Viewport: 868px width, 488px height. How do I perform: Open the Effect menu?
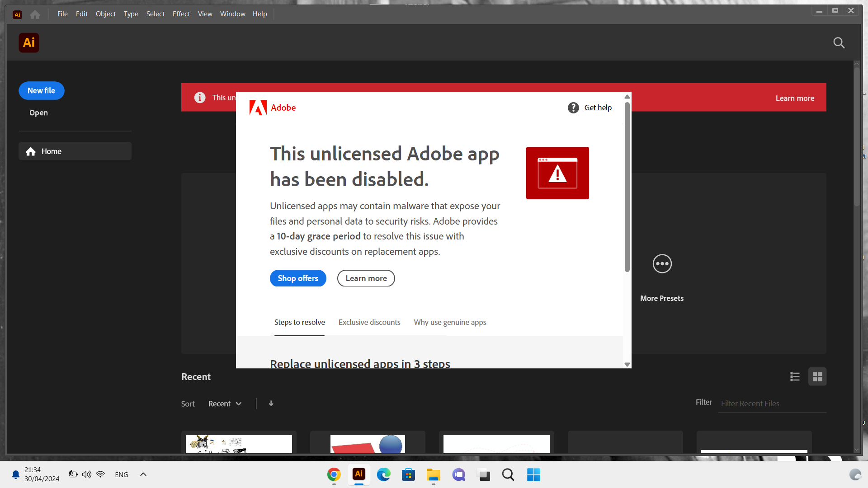click(x=181, y=14)
